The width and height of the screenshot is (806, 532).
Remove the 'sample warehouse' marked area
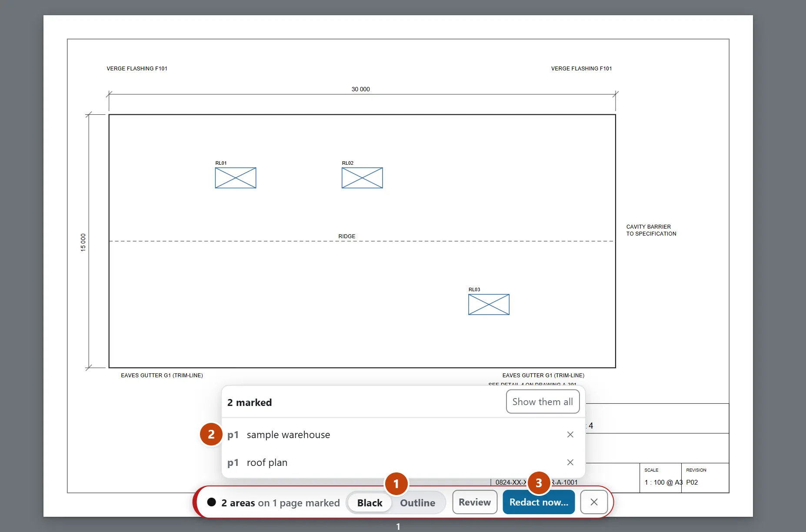[x=570, y=435]
